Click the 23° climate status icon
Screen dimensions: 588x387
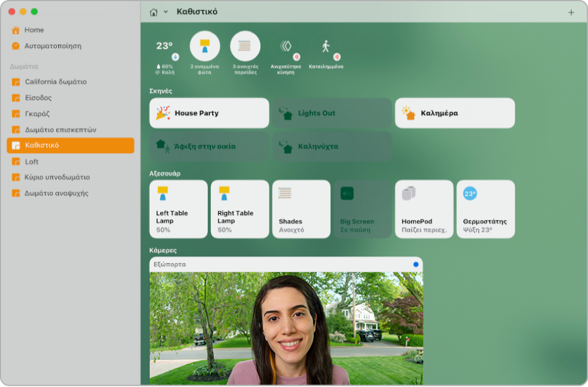(165, 46)
